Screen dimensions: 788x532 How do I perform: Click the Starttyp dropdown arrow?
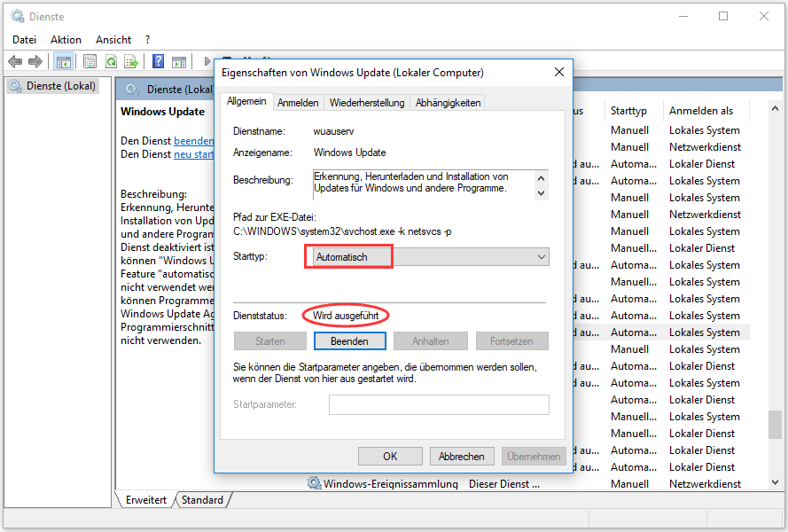(542, 257)
